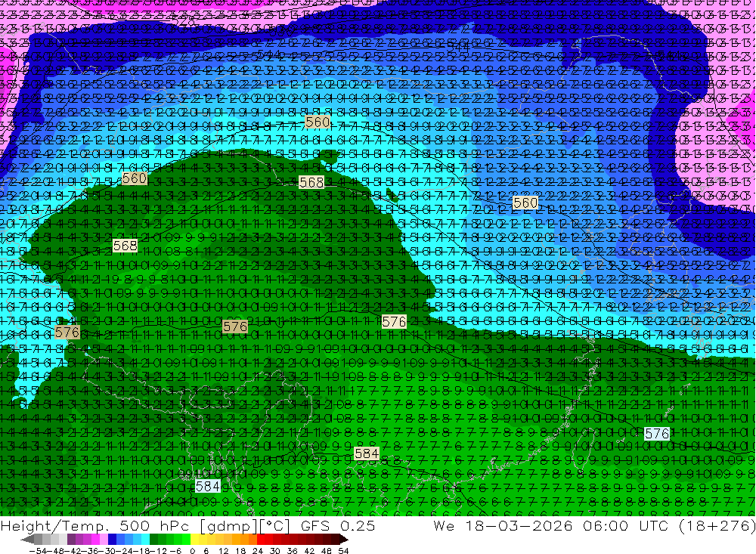Click the "(18+276)" forecast hour text

[717, 525]
